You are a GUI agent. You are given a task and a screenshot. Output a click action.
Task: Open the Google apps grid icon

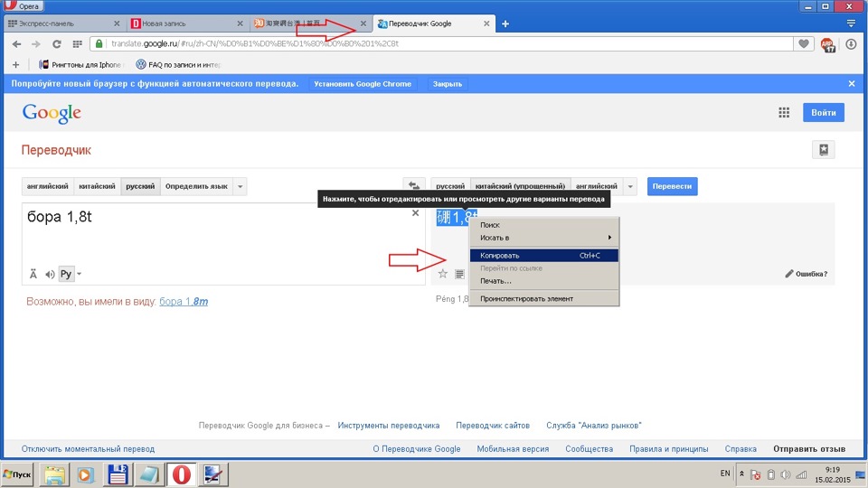pos(784,113)
